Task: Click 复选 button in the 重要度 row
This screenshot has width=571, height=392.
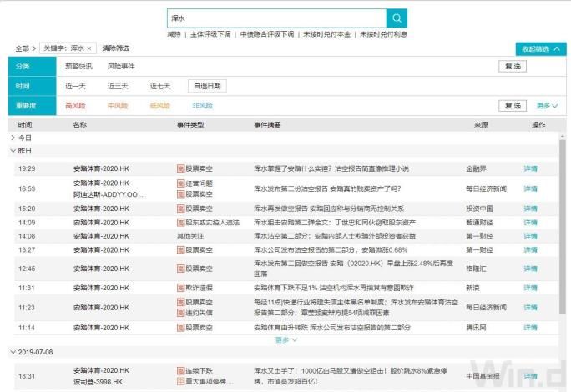Action: pyautogui.click(x=513, y=106)
